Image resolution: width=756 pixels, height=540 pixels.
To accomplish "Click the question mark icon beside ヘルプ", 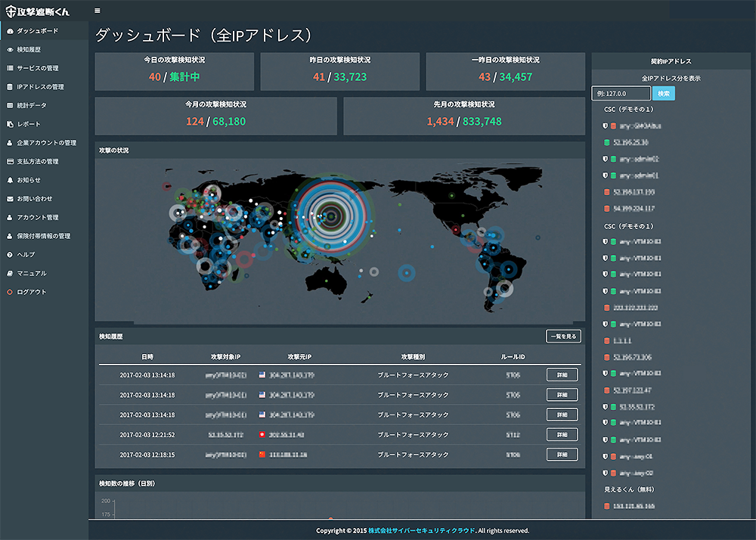I will pyautogui.click(x=9, y=255).
